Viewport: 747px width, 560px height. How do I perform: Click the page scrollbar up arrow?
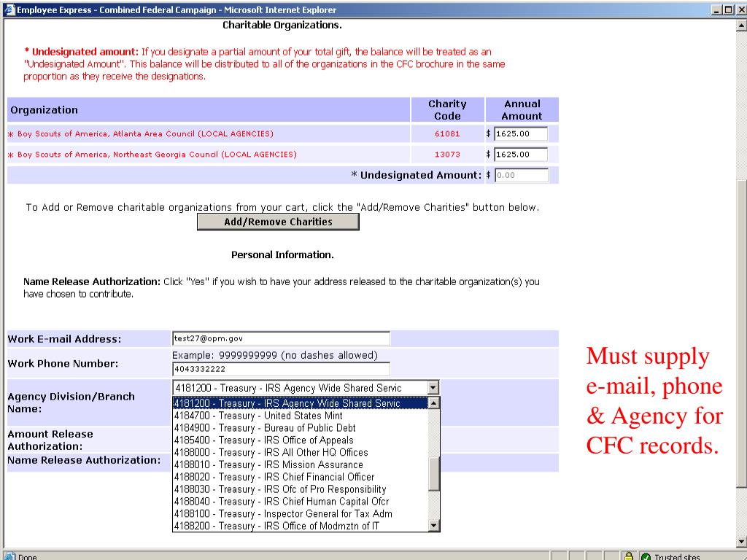click(x=741, y=26)
